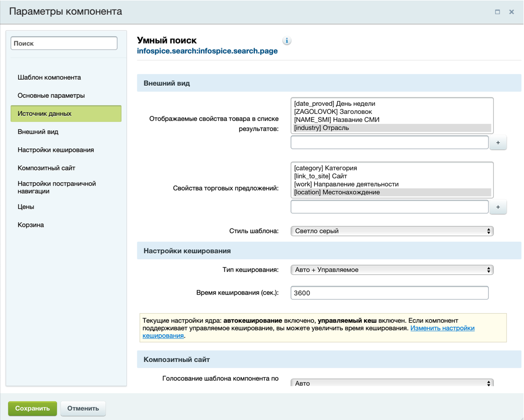The height and width of the screenshot is (420, 524).
Task: Click plus button under displayed product properties
Action: [498, 143]
